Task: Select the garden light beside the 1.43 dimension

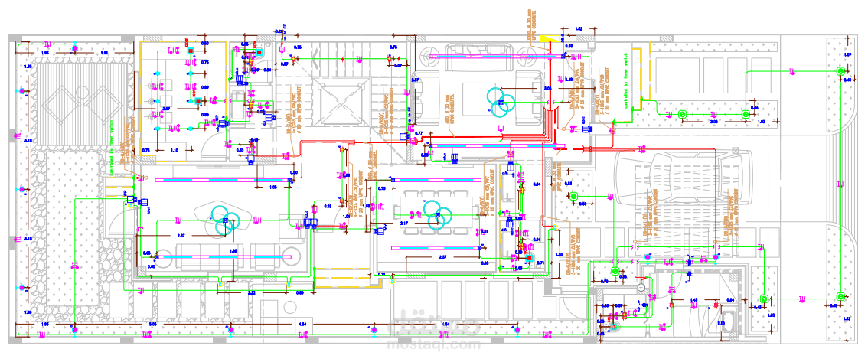Action: coord(839,298)
